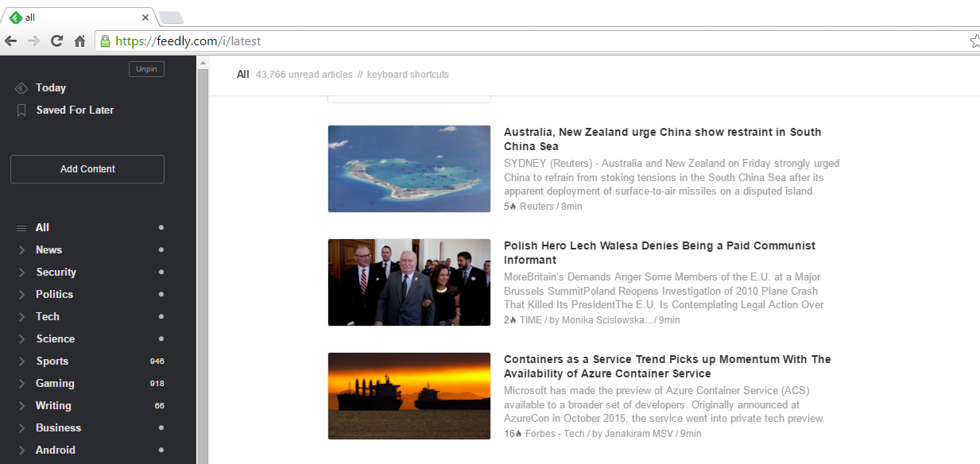Expand the Business category chevron

point(21,428)
